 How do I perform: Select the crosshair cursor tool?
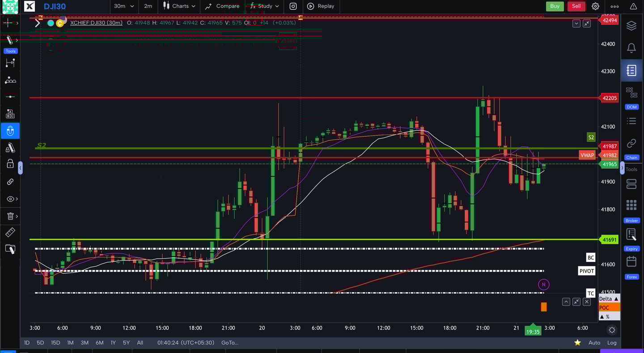point(8,22)
